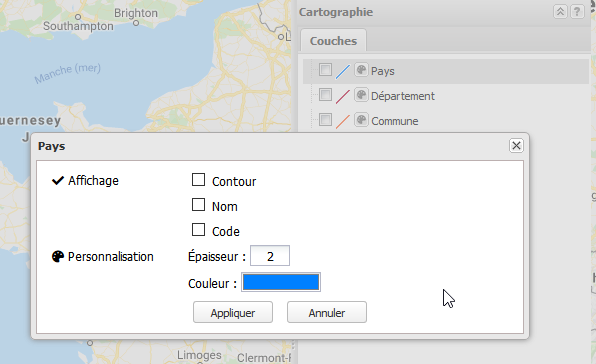The width and height of the screenshot is (596, 364).
Task: Check the Contour option
Action: click(198, 180)
